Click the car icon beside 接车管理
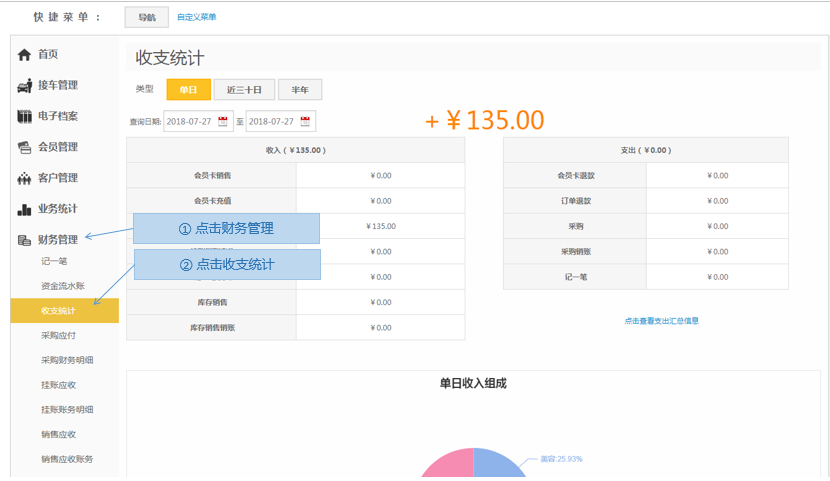Image resolution: width=830 pixels, height=481 pixels. point(25,86)
